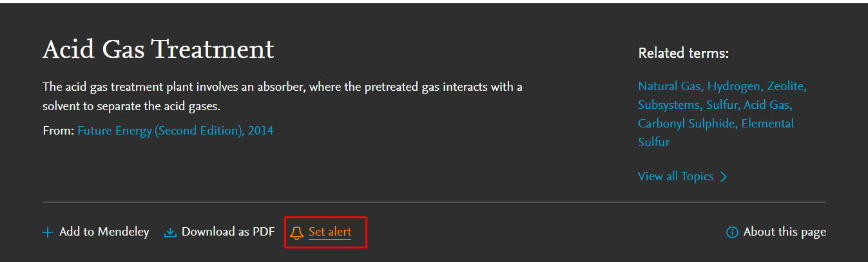Open the Future Energy (Second Edition), 2014 source link
The image size is (868, 262).
click(x=175, y=131)
